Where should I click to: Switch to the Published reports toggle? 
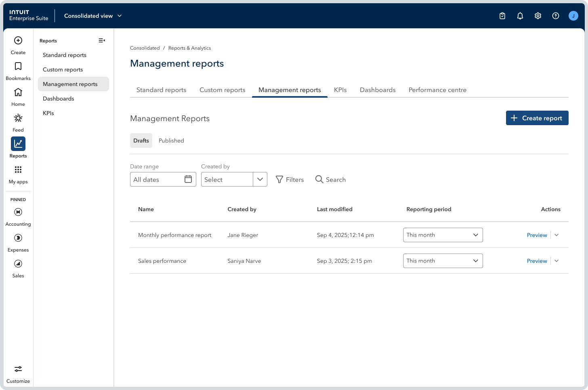tap(171, 140)
